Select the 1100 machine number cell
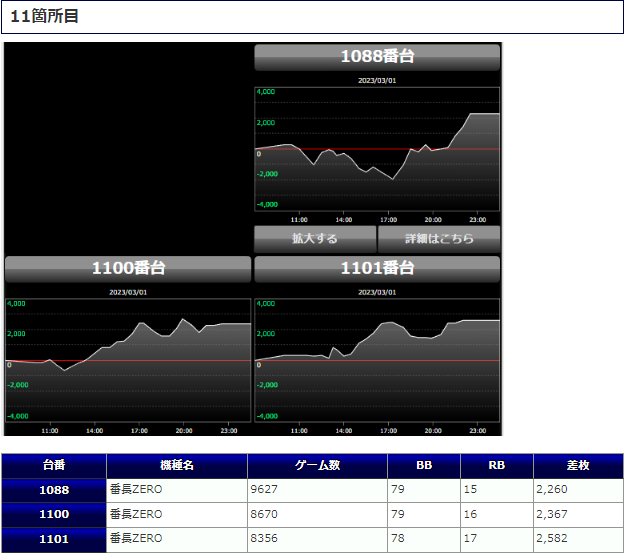The width and height of the screenshot is (624, 556). coord(54,515)
